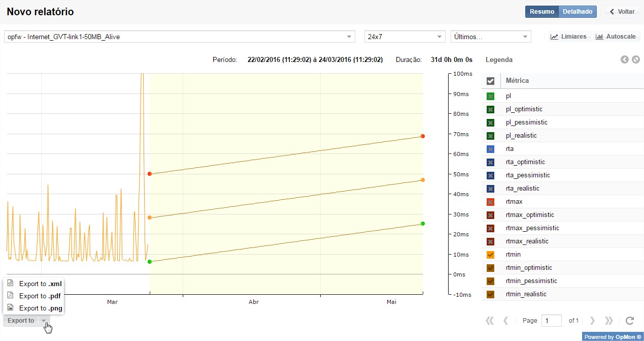Open the Últimos range dropdown
Screen dimensions: 644x341
coord(490,37)
